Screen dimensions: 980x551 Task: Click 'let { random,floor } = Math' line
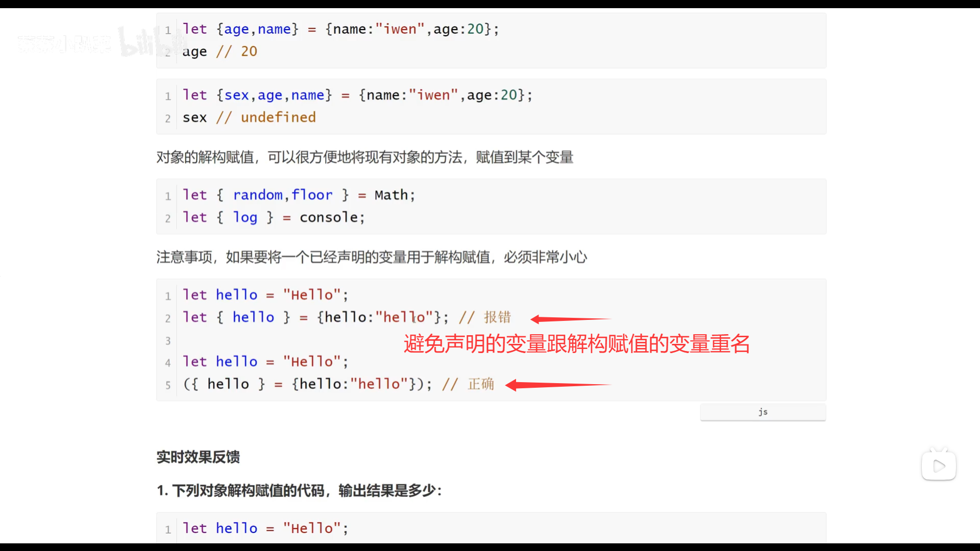[299, 195]
